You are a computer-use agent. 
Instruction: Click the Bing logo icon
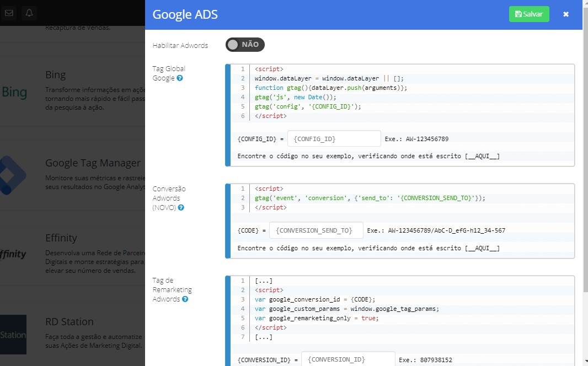coord(13,92)
